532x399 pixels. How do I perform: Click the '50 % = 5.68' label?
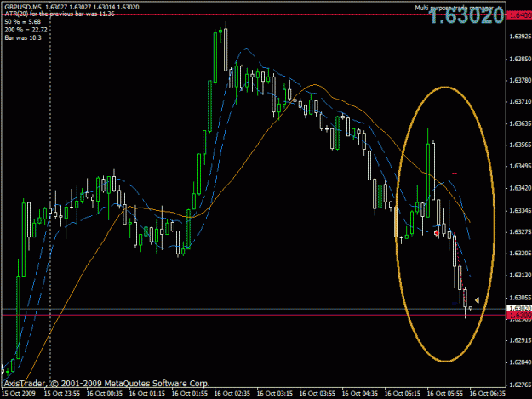[22, 22]
